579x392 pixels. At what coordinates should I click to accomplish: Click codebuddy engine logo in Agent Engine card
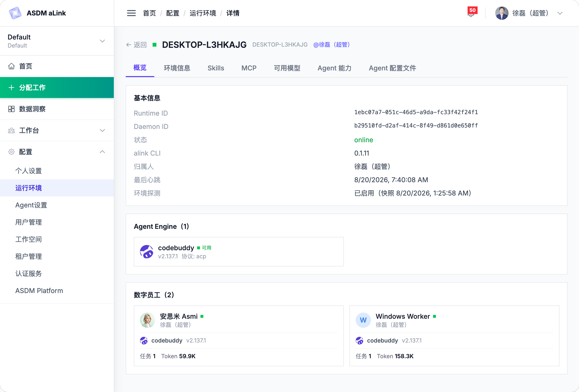pos(146,252)
